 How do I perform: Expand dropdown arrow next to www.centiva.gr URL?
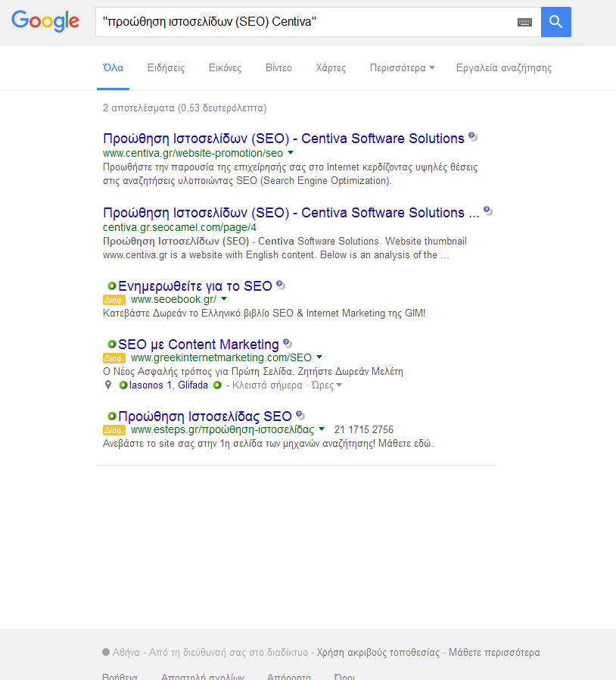[291, 153]
